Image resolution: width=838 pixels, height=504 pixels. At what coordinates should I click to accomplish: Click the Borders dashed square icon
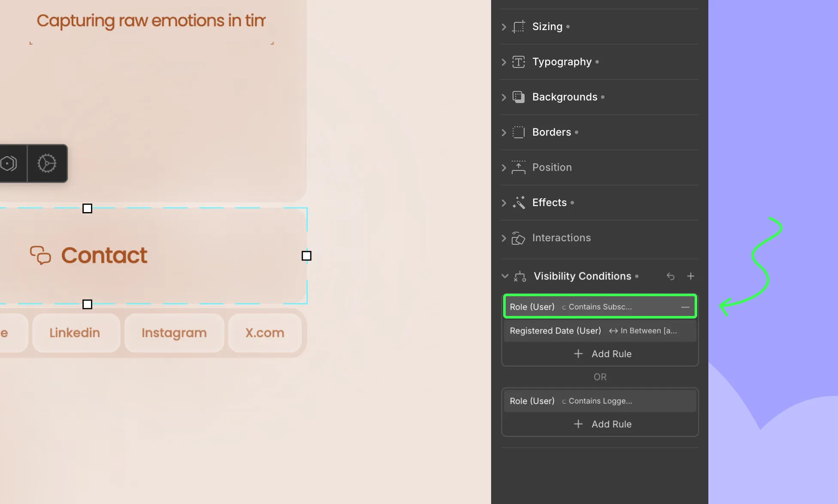(x=519, y=132)
